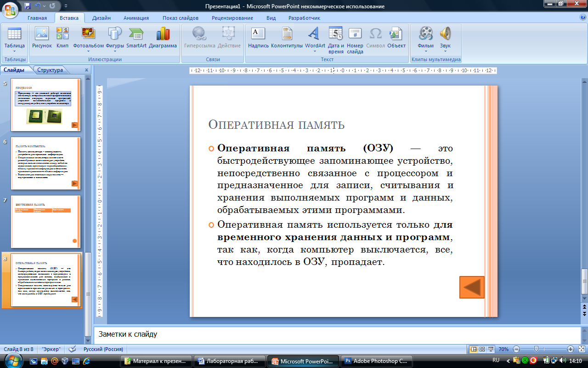This screenshot has width=588, height=368.
Task: Open the Таблица dropdown menu
Action: pyautogui.click(x=14, y=51)
